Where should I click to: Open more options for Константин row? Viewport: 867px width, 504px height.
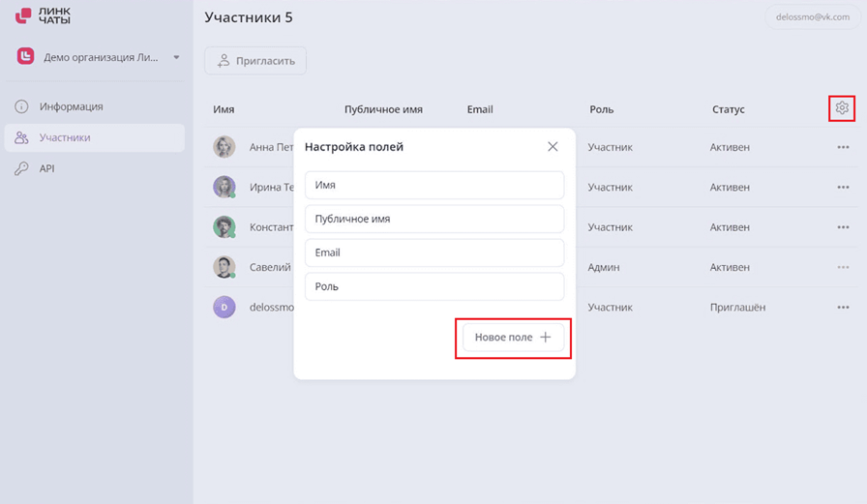click(843, 227)
